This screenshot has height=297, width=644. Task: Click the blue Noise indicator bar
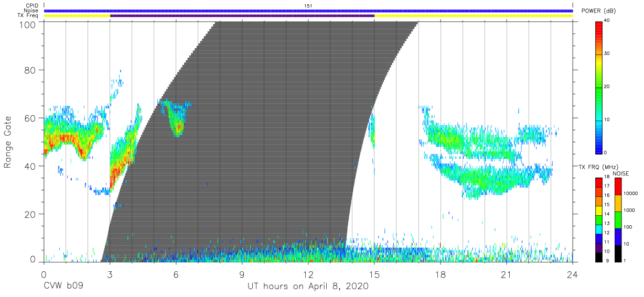(x=308, y=10)
